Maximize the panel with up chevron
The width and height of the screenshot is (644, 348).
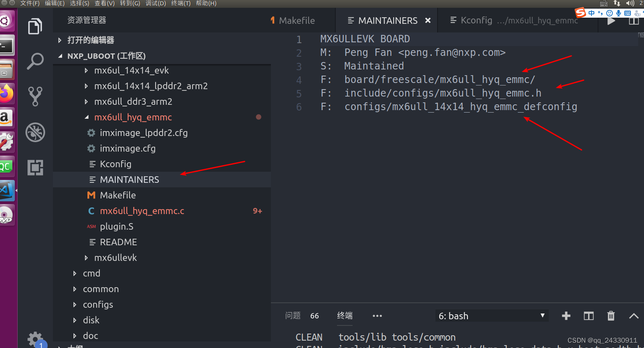tap(634, 316)
